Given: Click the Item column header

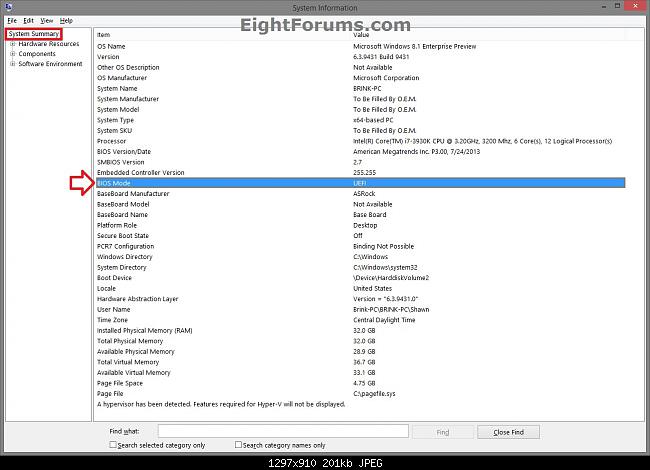Looking at the screenshot, I should pyautogui.click(x=223, y=35).
